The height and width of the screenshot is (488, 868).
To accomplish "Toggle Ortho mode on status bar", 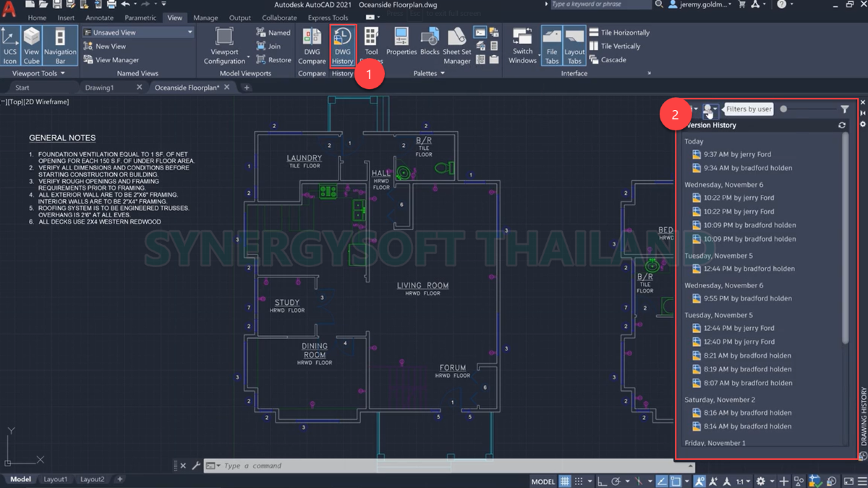I will 601,481.
